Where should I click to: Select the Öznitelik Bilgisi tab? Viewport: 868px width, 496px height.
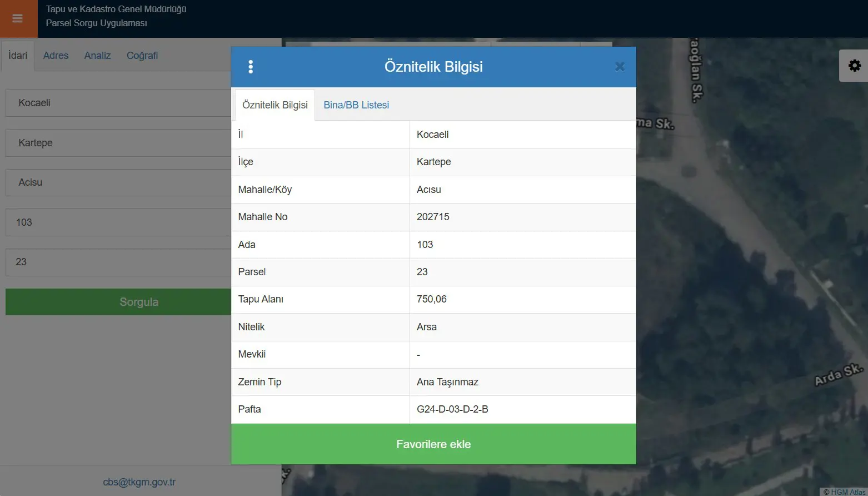(275, 105)
